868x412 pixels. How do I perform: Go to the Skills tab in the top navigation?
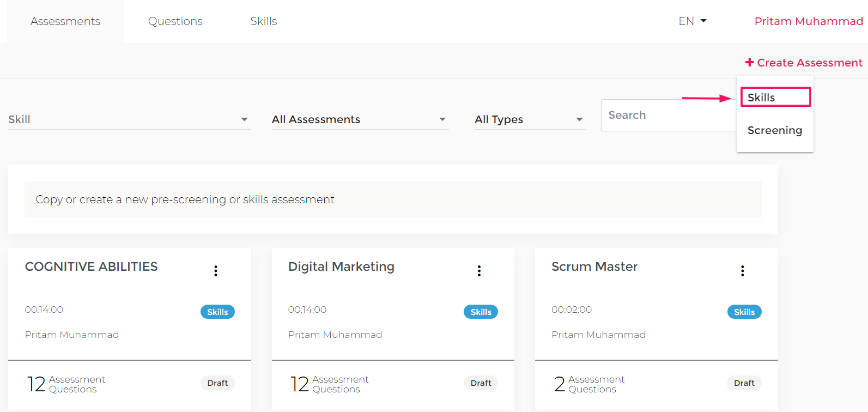click(x=264, y=21)
